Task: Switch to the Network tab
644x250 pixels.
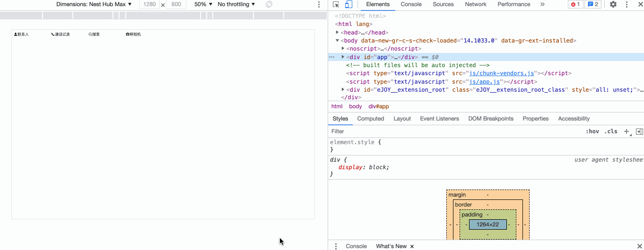Action: (475, 4)
